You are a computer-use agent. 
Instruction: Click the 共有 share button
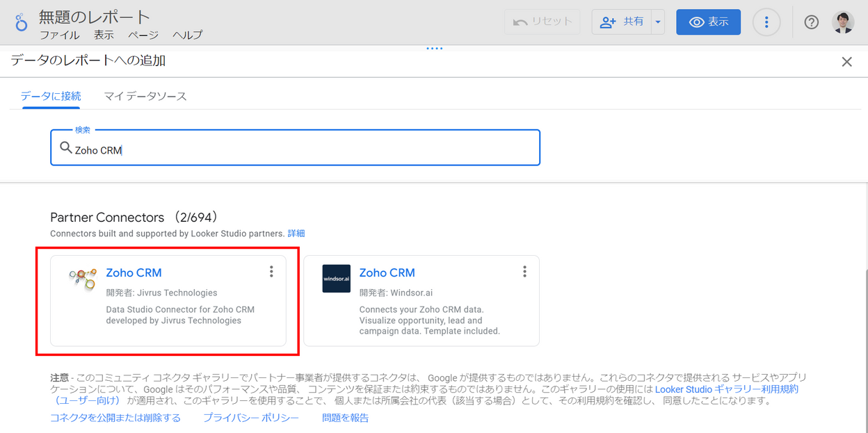tap(622, 22)
